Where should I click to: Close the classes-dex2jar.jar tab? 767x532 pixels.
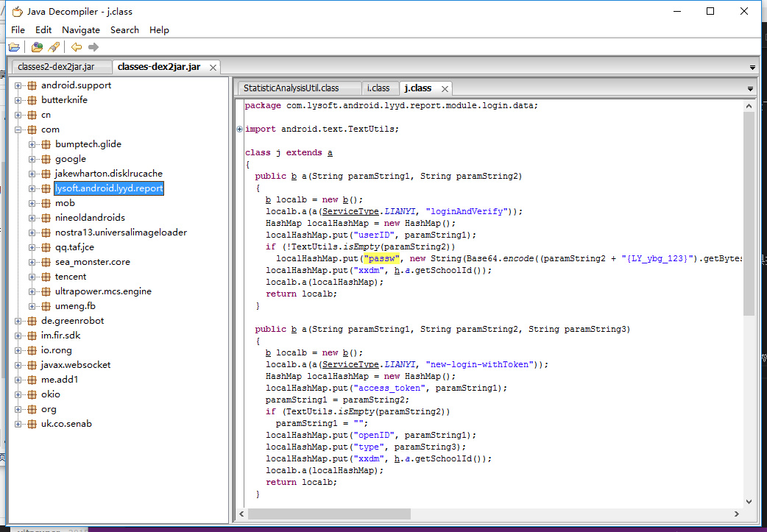[x=213, y=67]
